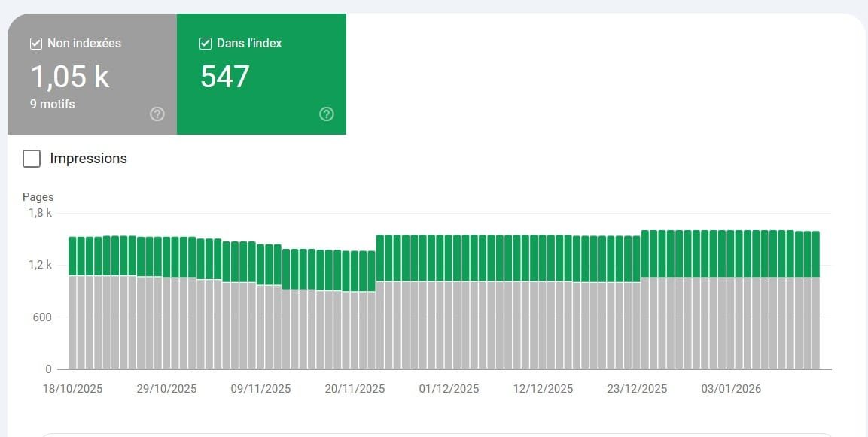Open the 9 motifs details text
Screen dimensions: 868x437
click(53, 104)
